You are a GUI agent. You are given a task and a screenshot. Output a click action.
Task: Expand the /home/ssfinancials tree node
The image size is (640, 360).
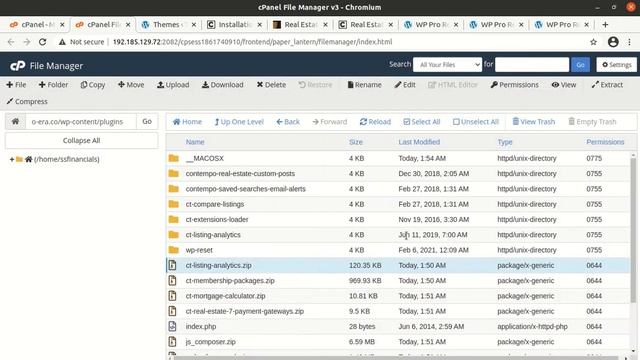pyautogui.click(x=11, y=159)
